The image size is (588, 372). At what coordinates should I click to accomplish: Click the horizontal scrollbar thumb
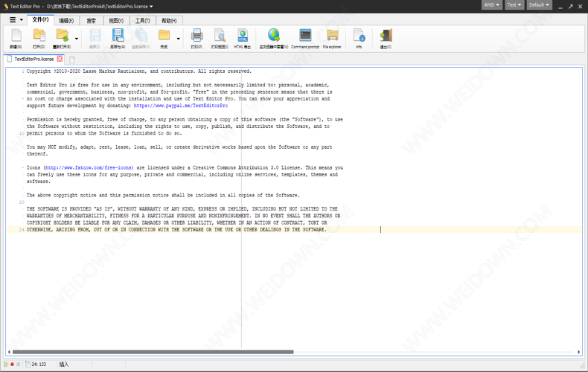coord(153,352)
